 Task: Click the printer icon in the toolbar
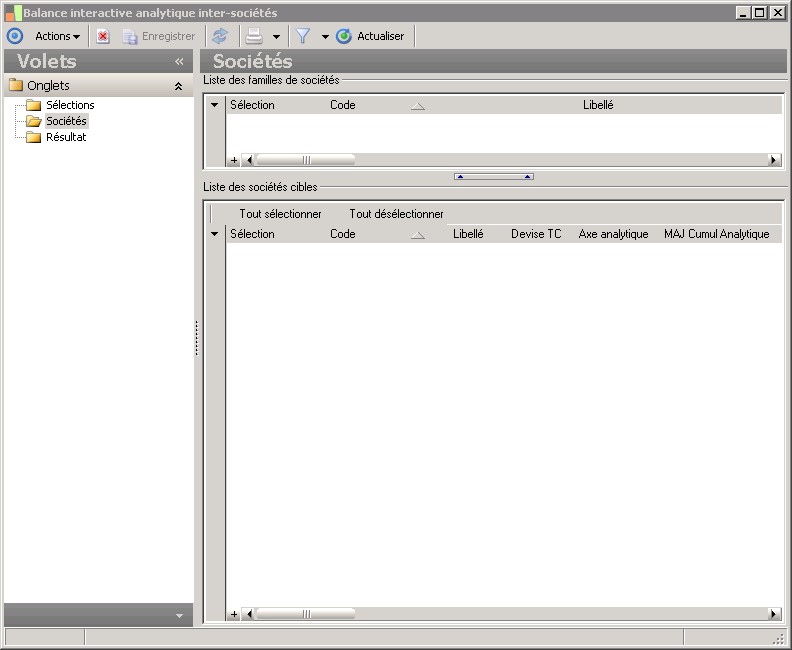point(255,36)
